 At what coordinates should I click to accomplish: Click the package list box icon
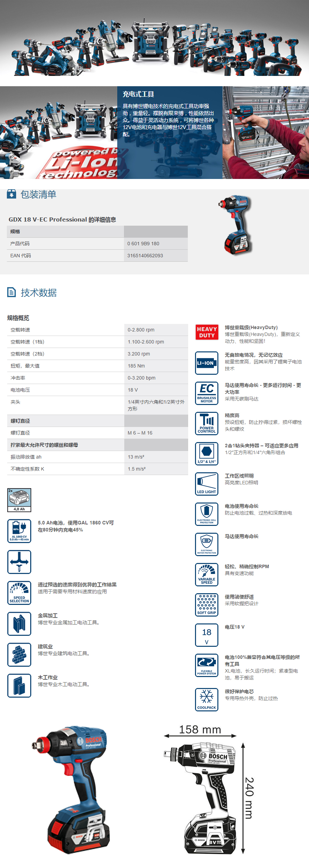(11, 194)
